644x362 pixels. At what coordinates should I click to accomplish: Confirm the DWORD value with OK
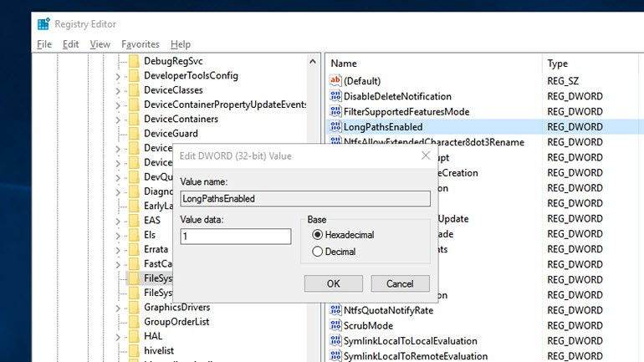(334, 283)
